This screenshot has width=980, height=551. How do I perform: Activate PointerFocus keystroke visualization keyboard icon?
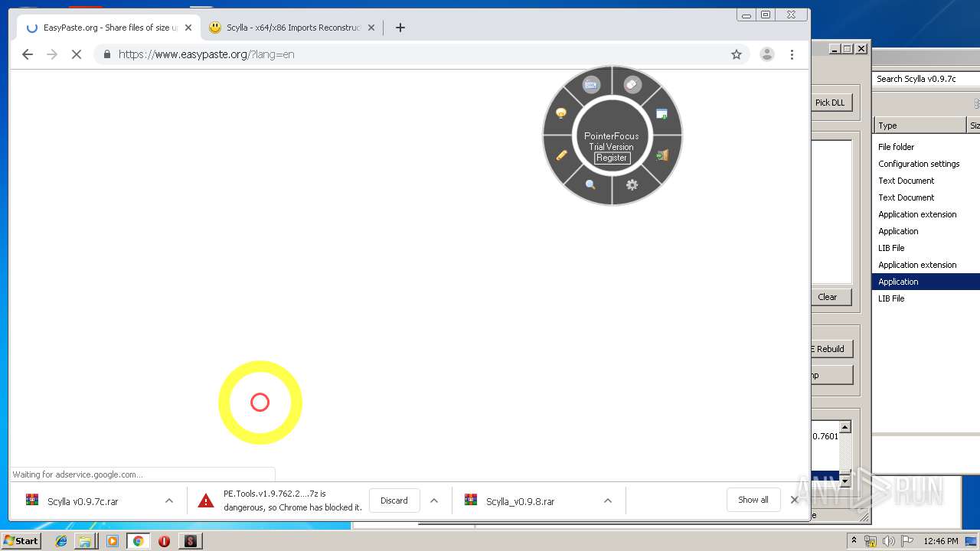pyautogui.click(x=590, y=85)
